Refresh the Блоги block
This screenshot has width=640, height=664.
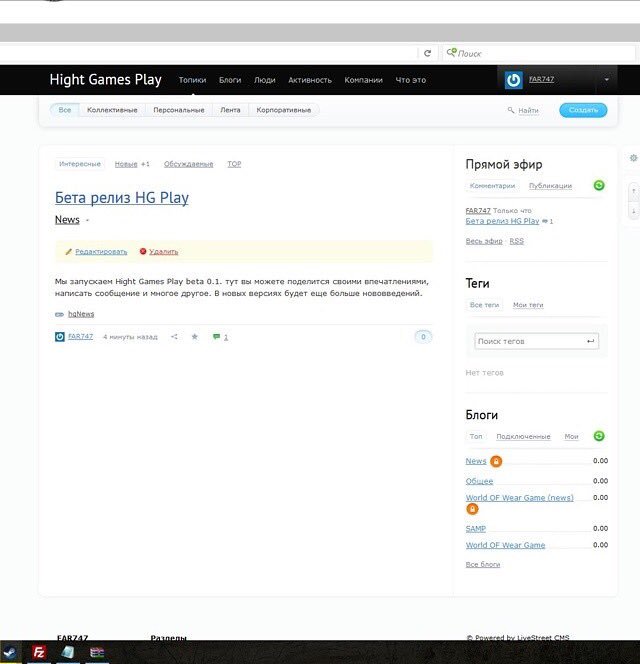599,436
